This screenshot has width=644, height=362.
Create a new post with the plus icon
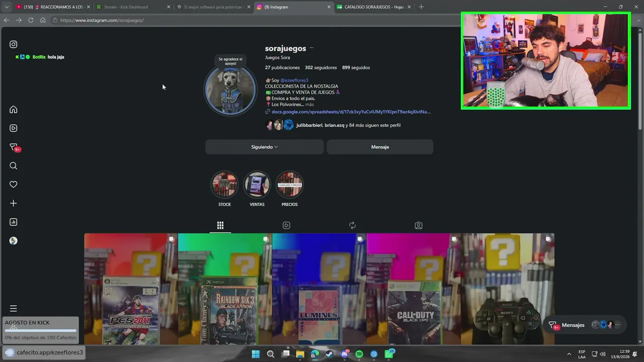(x=14, y=203)
